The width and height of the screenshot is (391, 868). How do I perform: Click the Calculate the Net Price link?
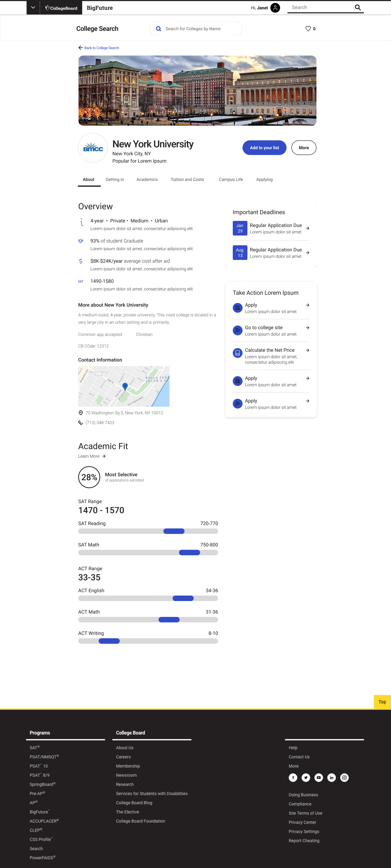[269, 351]
